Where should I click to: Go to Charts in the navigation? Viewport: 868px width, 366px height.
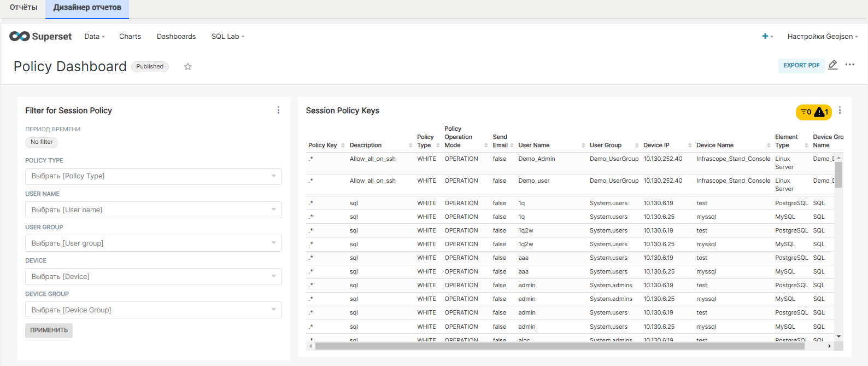click(x=130, y=37)
